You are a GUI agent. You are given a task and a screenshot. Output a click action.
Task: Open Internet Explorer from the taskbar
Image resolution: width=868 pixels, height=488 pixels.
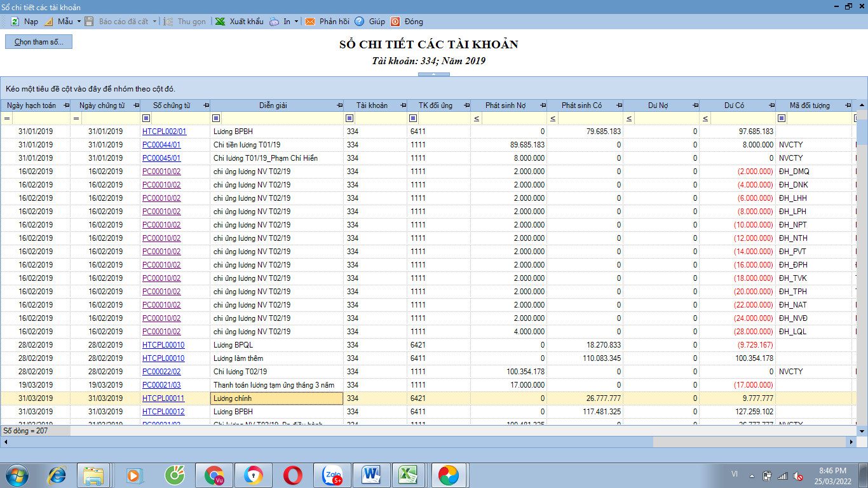57,475
